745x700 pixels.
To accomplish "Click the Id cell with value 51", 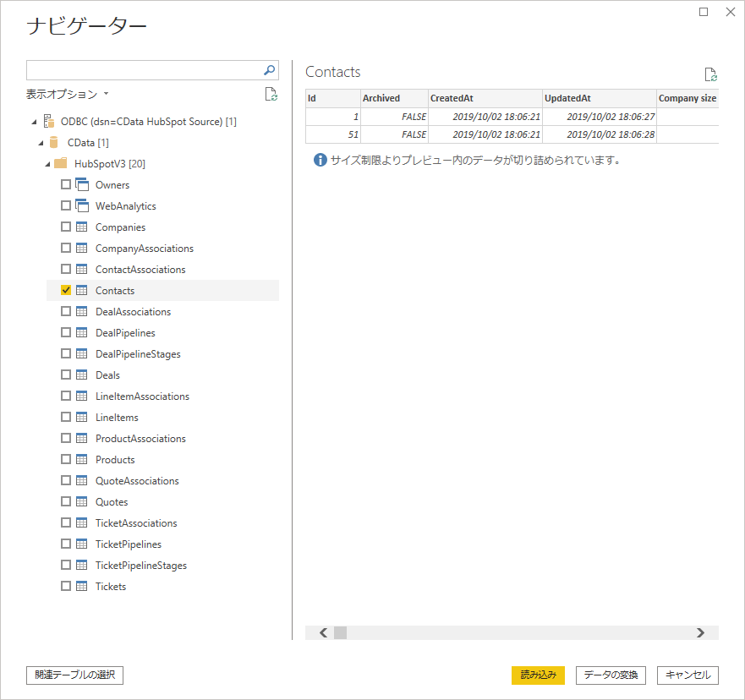I will pyautogui.click(x=332, y=134).
